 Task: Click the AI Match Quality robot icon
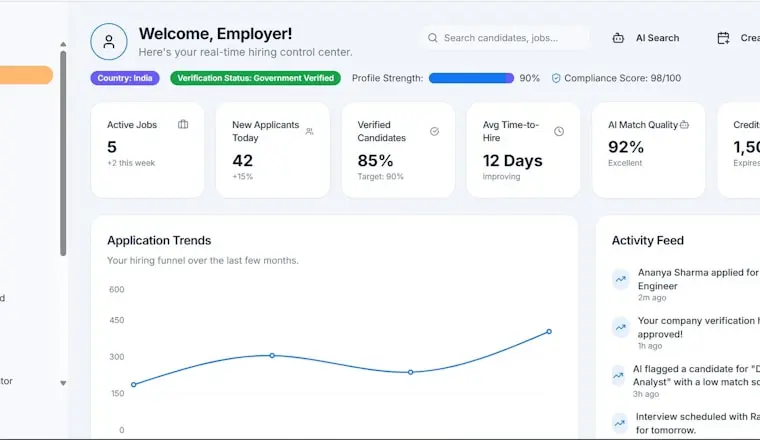[x=684, y=125]
